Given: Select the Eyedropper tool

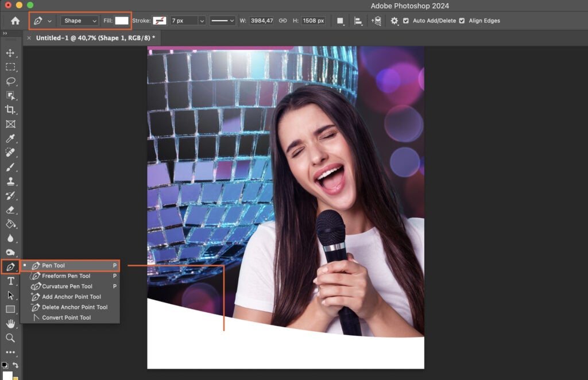Looking at the screenshot, I should point(11,138).
